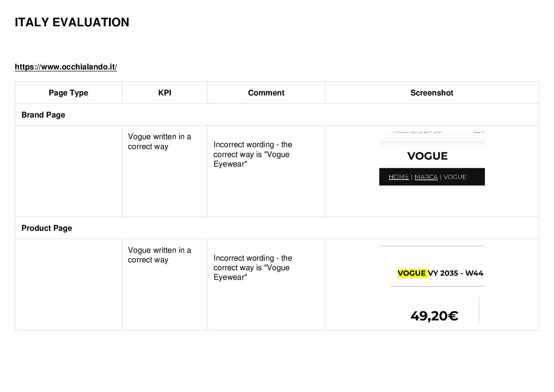Open the occhialando.it website link
This screenshot has height=392, width=554.
click(x=66, y=67)
